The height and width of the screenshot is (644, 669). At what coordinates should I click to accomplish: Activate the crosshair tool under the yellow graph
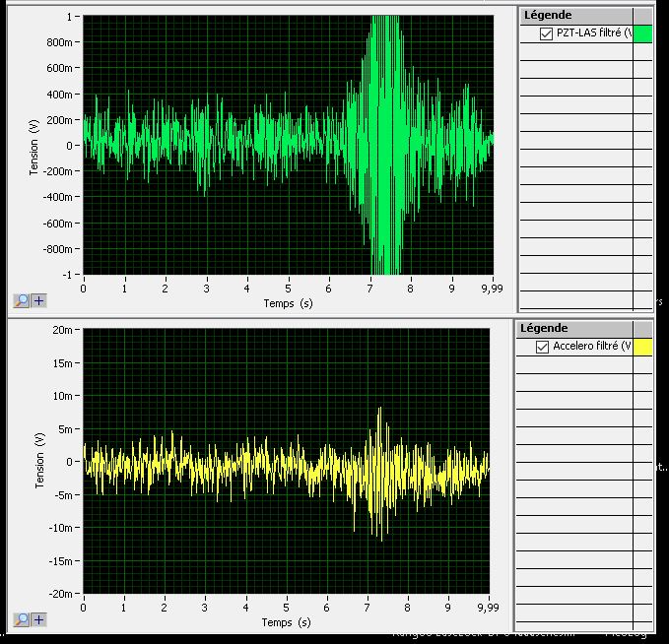pyautogui.click(x=39, y=619)
